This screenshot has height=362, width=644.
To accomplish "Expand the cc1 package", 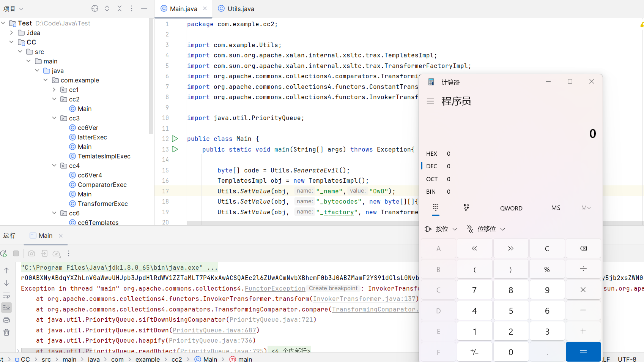I will click(54, 90).
